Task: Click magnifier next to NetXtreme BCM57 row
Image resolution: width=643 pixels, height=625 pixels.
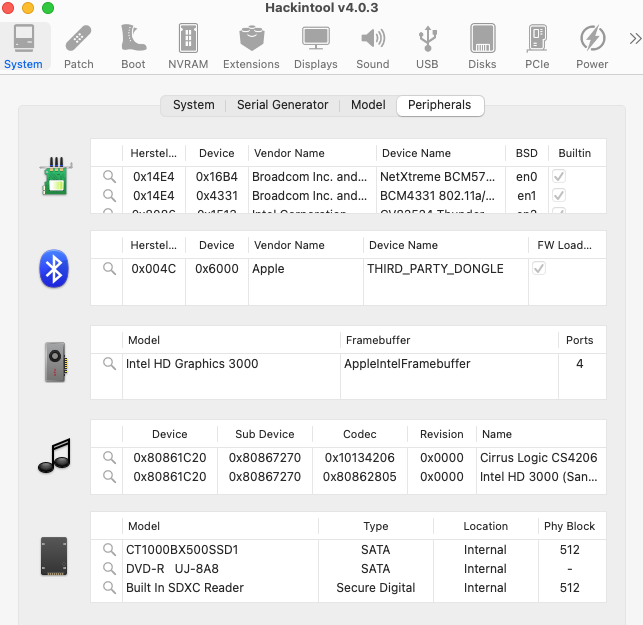Action: [x=109, y=176]
